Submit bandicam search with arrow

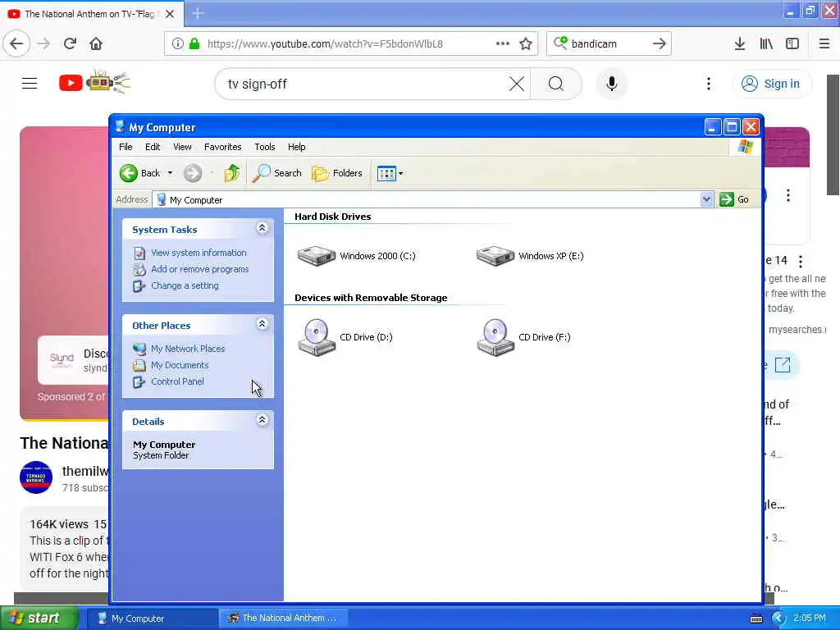click(x=660, y=43)
